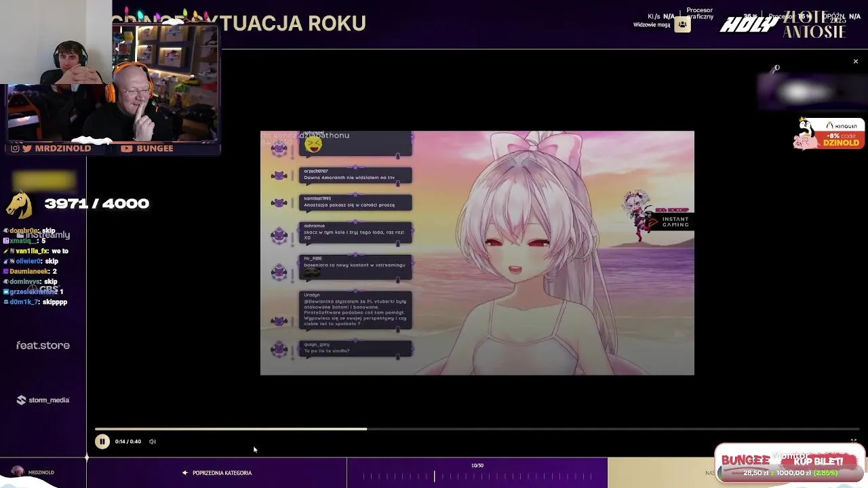Click the 10/30 clip position timeline
The width and height of the screenshot is (868, 488).
(x=477, y=473)
